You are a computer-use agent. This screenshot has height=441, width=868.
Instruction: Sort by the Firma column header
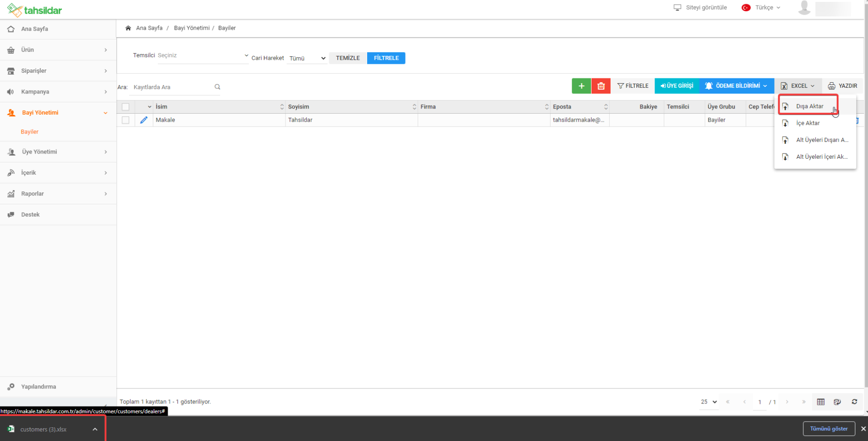[484, 107]
